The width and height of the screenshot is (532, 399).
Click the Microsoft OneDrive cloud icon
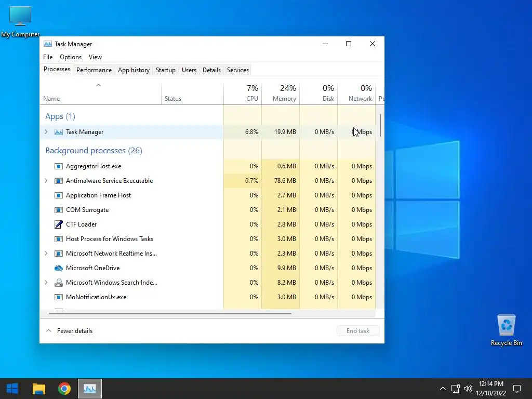tap(58, 268)
